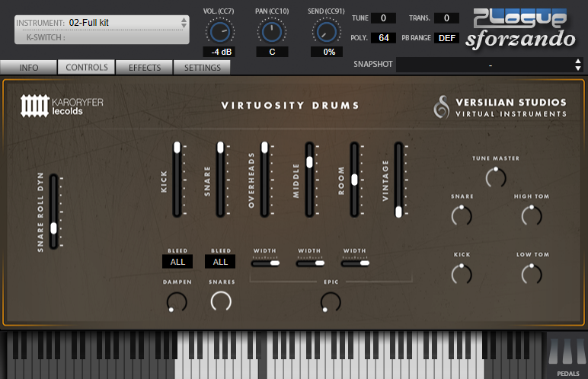The height and width of the screenshot is (379, 588).
Task: Click the KICK fader handle
Action: [177, 148]
